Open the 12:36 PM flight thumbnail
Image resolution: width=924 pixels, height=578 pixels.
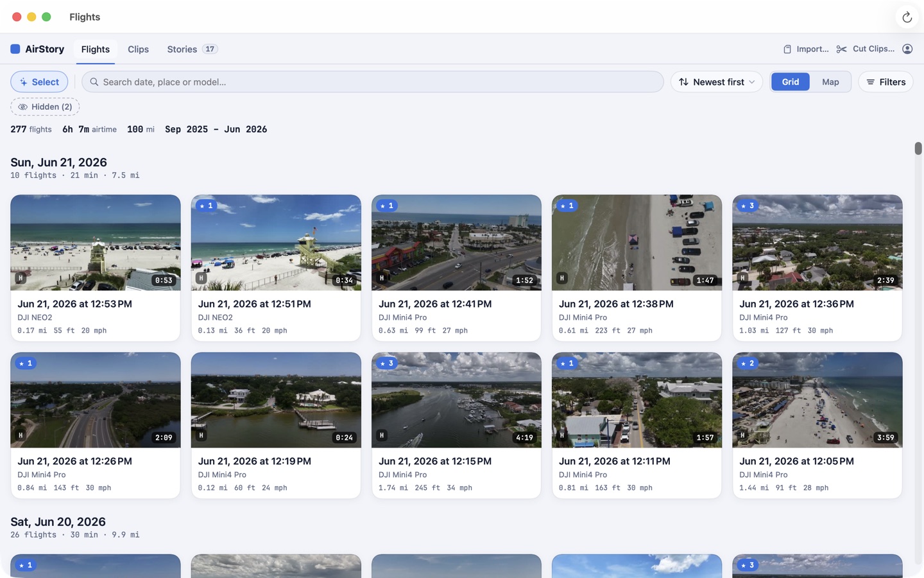817,243
